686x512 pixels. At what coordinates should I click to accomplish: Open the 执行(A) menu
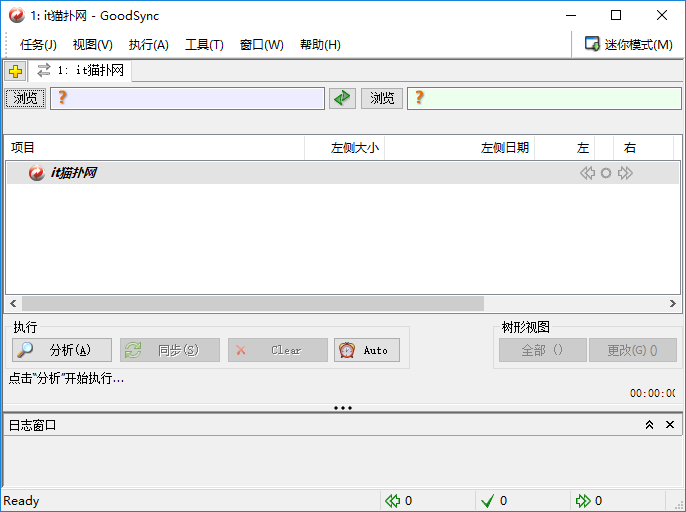149,45
